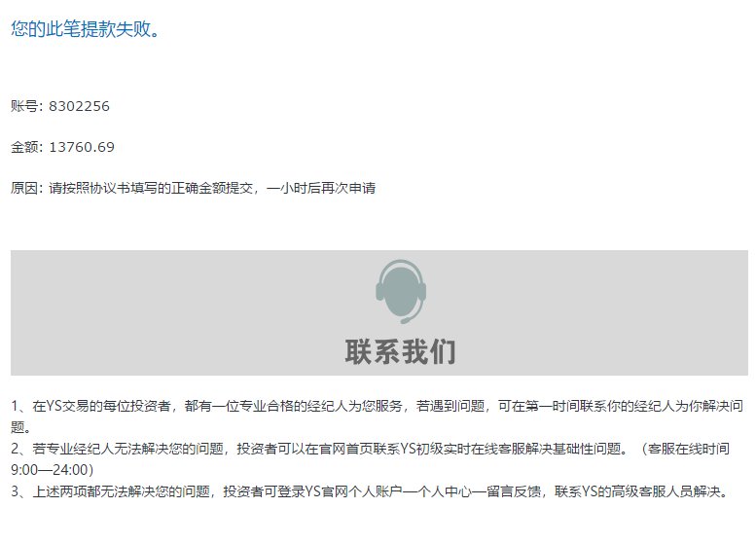Click the 个人中心 text in item 3
Image resolution: width=756 pixels, height=544 pixels.
click(443, 491)
